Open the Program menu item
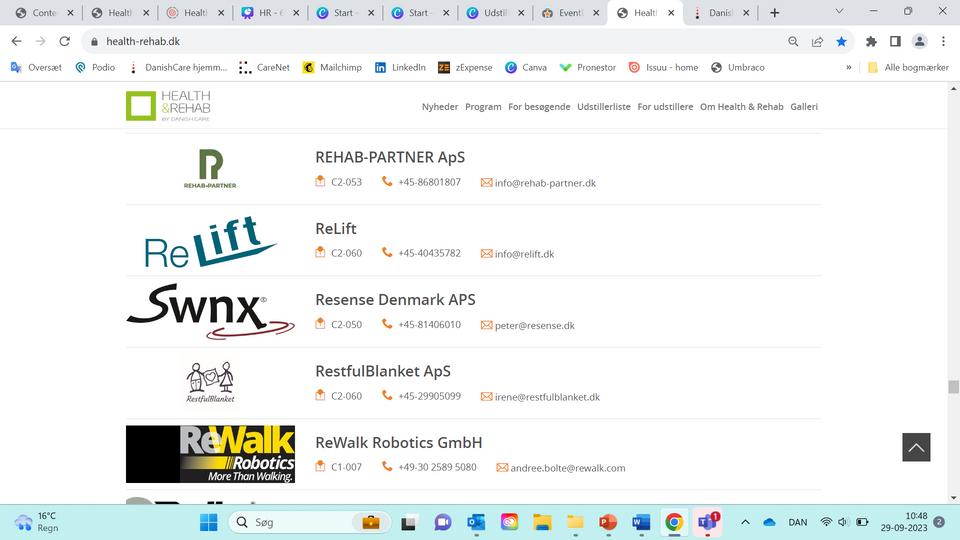Screen dimensions: 960x540 coord(483,107)
